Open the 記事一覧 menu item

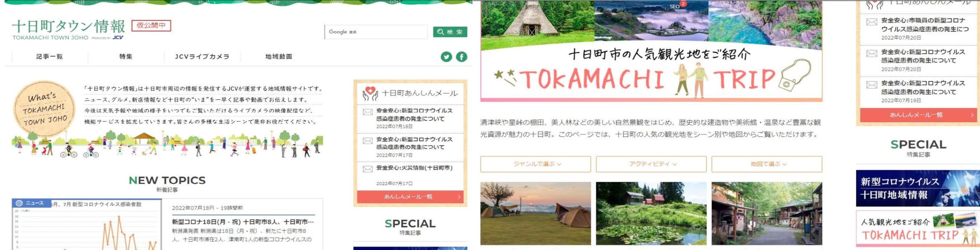50,56
